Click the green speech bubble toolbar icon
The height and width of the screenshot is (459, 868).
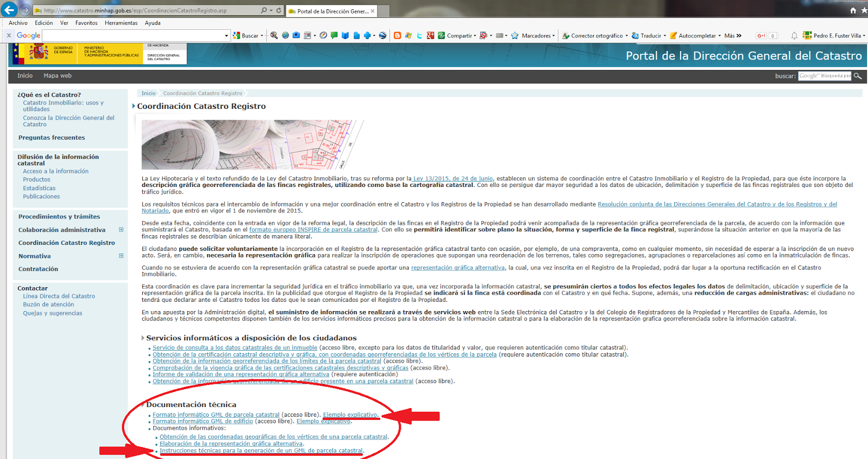point(334,35)
